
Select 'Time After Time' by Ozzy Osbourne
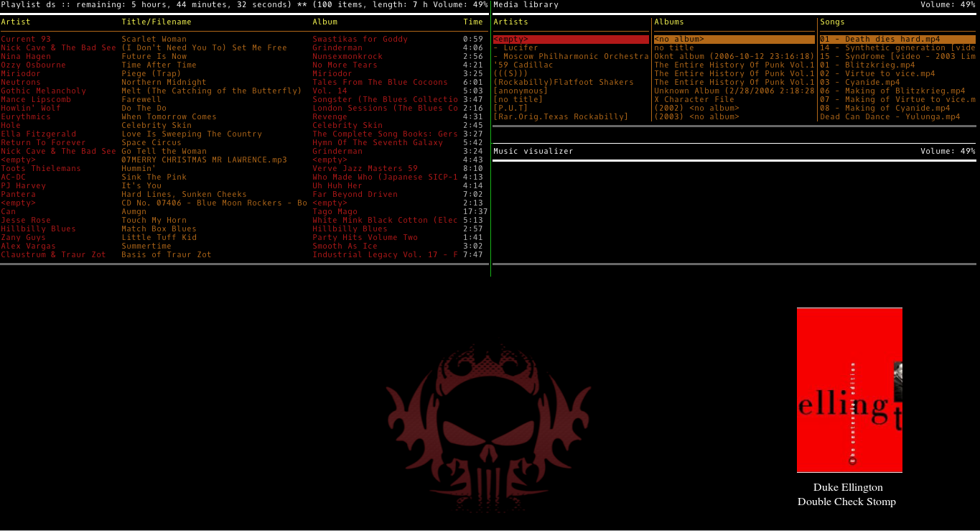tap(244, 65)
